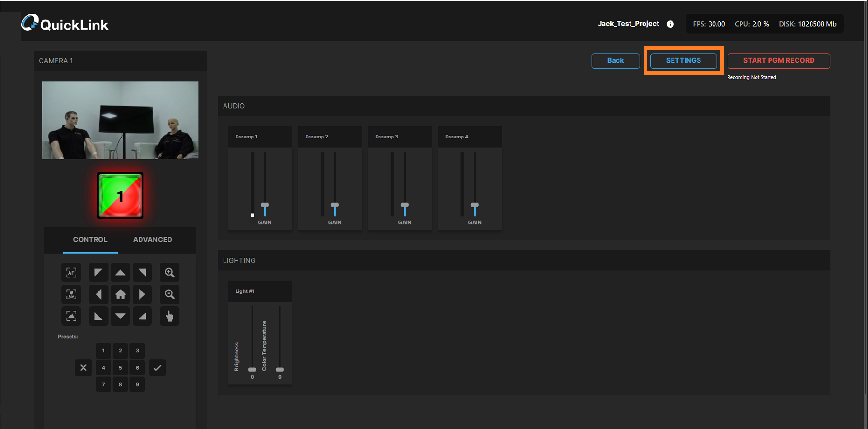
Task: Select the CONTROL tab
Action: (x=90, y=240)
